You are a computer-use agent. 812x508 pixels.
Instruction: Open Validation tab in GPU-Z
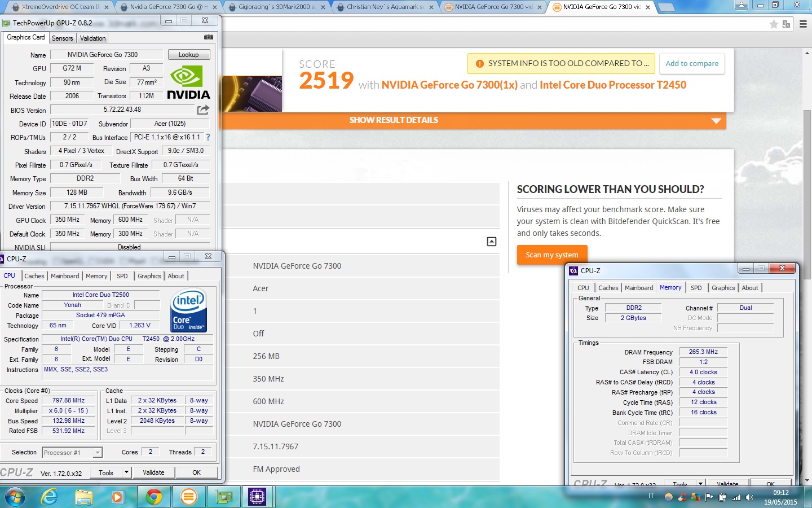point(92,38)
